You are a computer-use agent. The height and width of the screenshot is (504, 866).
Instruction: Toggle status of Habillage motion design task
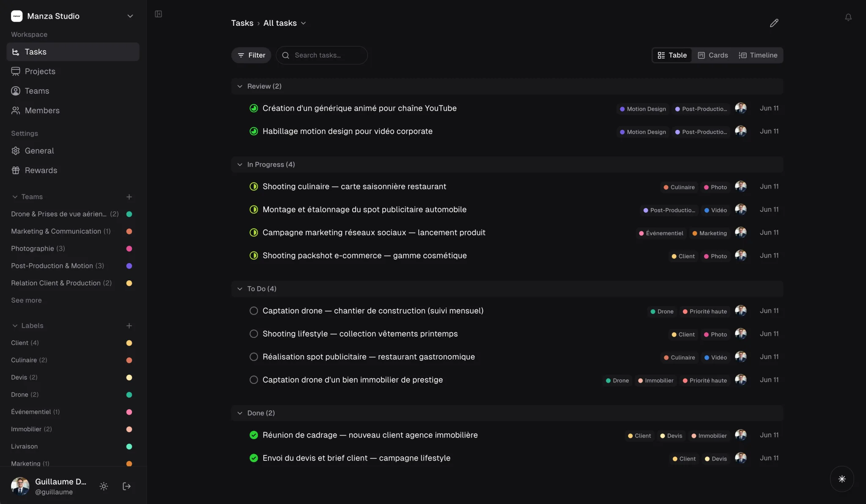[254, 131]
